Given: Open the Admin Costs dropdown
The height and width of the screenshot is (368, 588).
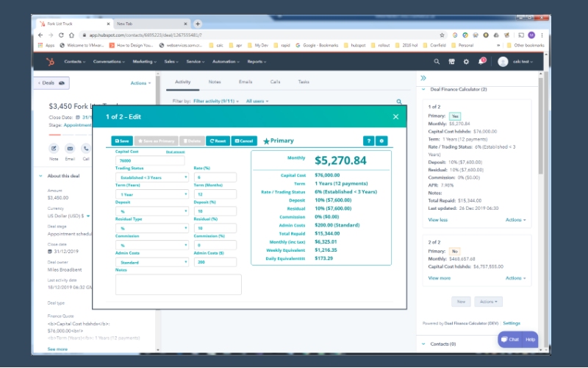Looking at the screenshot, I should (x=151, y=262).
